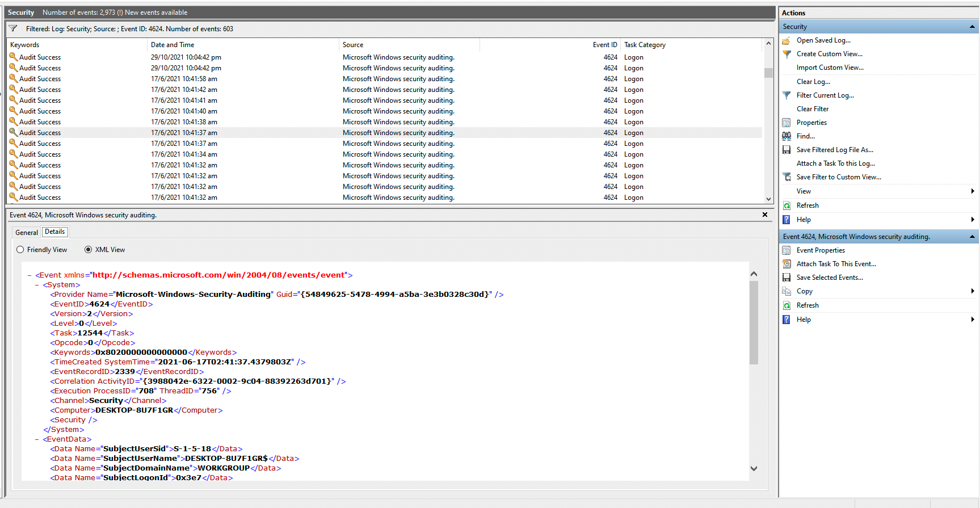Click the Help icon under Event 4624 section
Viewport: 980px width, 508px height.
click(786, 320)
